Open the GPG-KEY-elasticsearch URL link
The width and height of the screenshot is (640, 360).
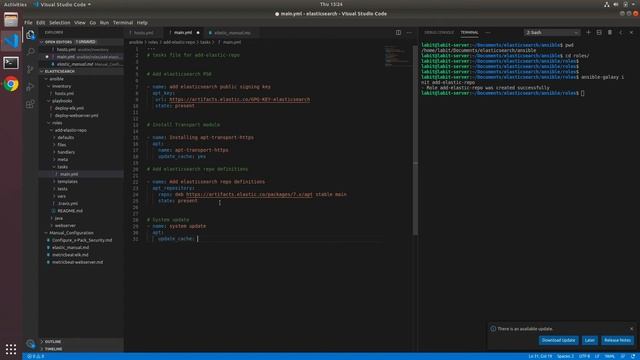(240, 100)
